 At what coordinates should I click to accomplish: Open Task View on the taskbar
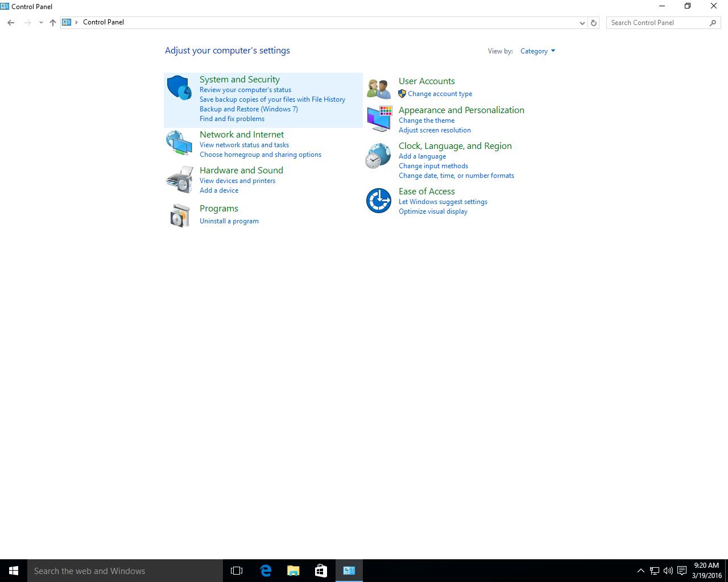pyautogui.click(x=237, y=571)
